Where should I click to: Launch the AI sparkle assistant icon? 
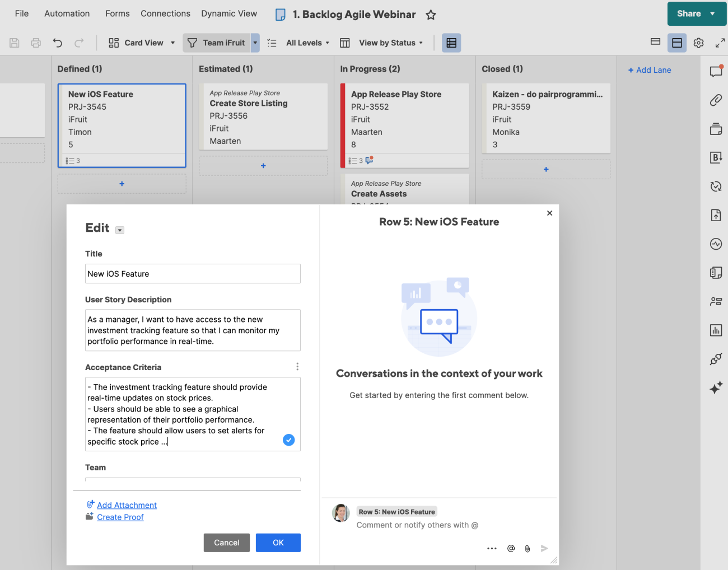point(716,387)
